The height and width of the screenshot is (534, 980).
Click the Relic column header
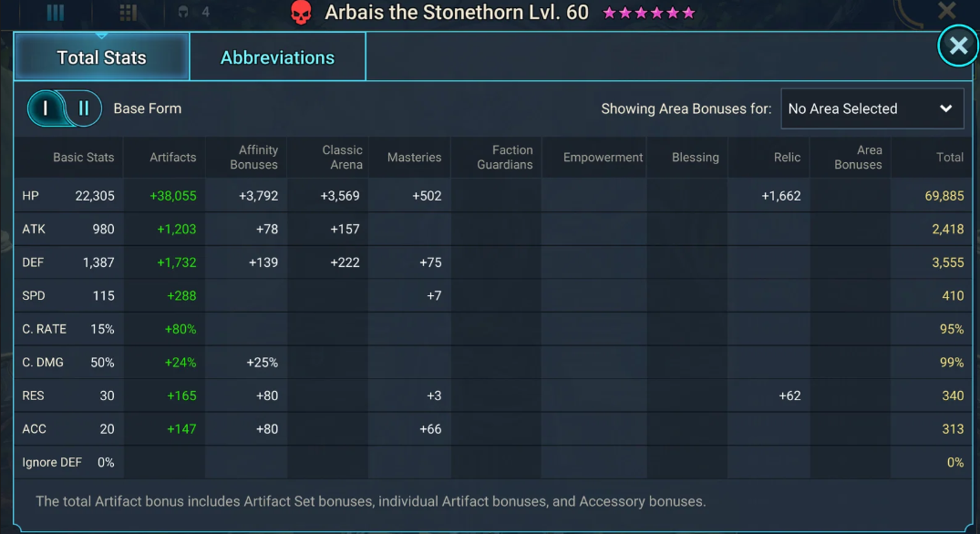[x=787, y=158]
